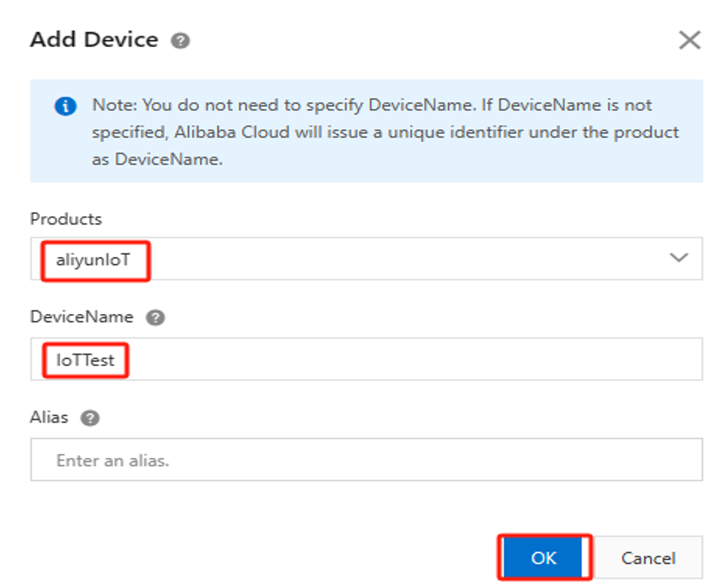
Task: Open the DeviceName help tooltip icon
Action: pos(155,318)
